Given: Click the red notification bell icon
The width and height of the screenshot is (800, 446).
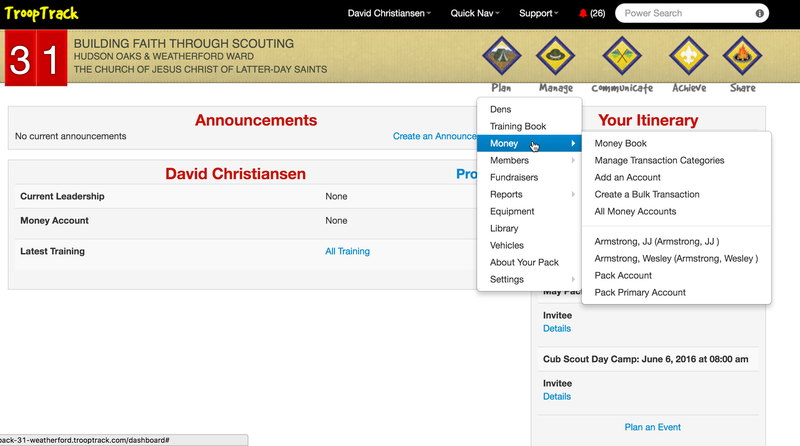Looking at the screenshot, I should (x=583, y=13).
